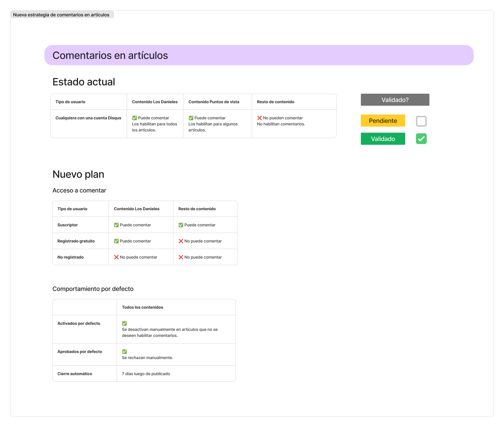Viewport: 504px width, 427px height.
Task: Select the Nuevo plan heading
Action: 78,174
